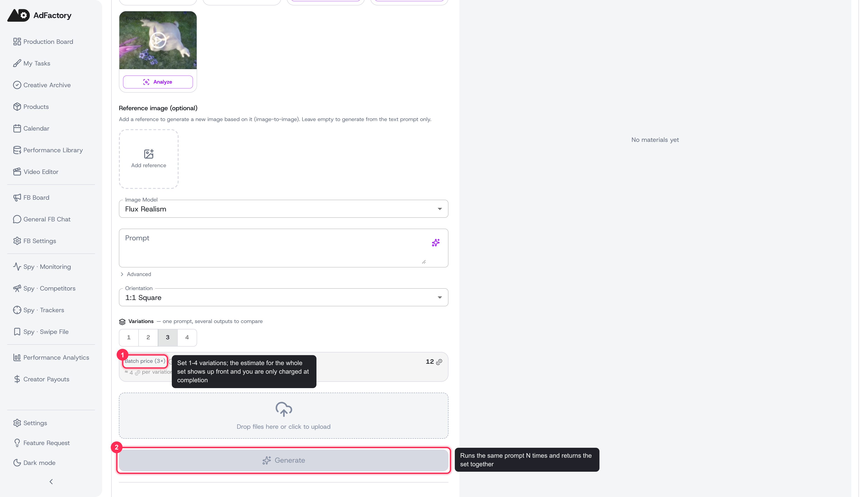Click the Creator Payouts dollar icon
Image resolution: width=868 pixels, height=497 pixels.
tap(17, 379)
